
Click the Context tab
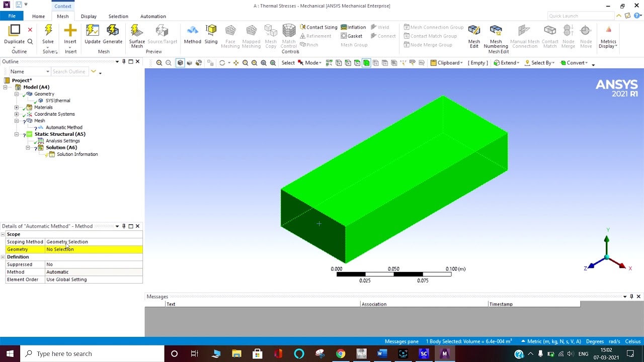coord(63,6)
